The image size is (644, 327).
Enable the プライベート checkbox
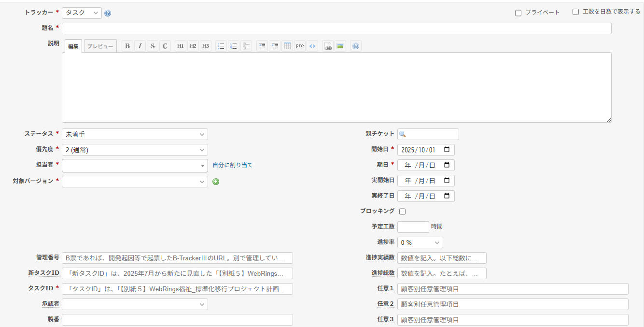click(518, 13)
